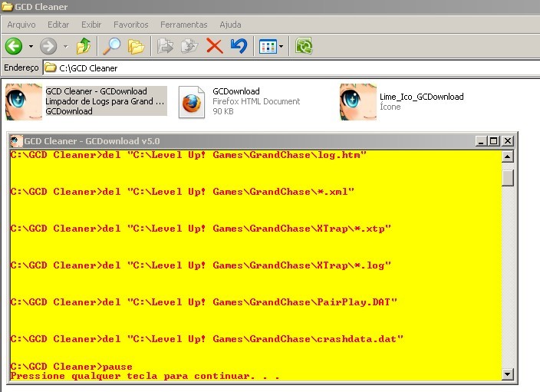Click the console title 'GCD Cleaner - GCDownload v5.0'
This screenshot has height=392, width=540.
pyautogui.click(x=92, y=141)
